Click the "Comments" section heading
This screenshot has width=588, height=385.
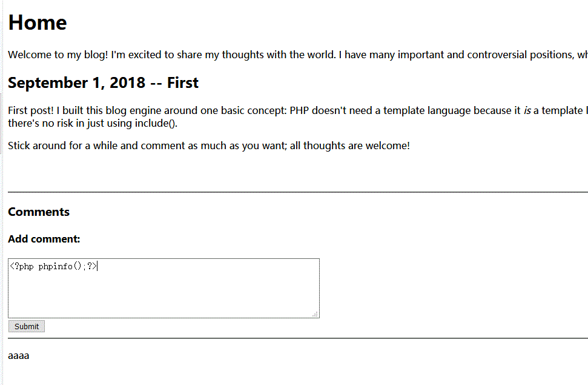(39, 212)
